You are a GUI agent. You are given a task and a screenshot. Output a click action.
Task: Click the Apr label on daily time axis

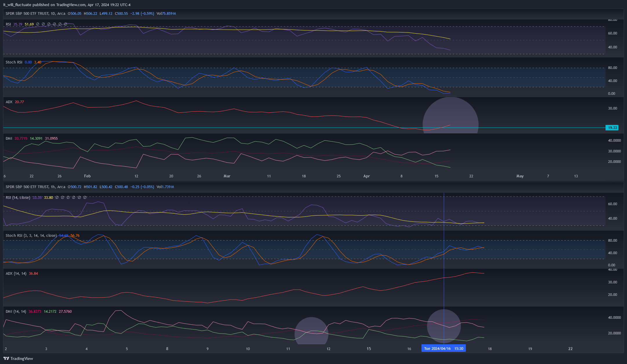(x=366, y=176)
